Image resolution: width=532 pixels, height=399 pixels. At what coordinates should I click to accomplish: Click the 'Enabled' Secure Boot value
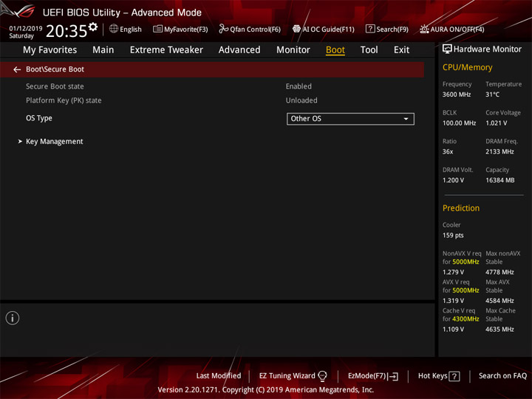coord(299,86)
